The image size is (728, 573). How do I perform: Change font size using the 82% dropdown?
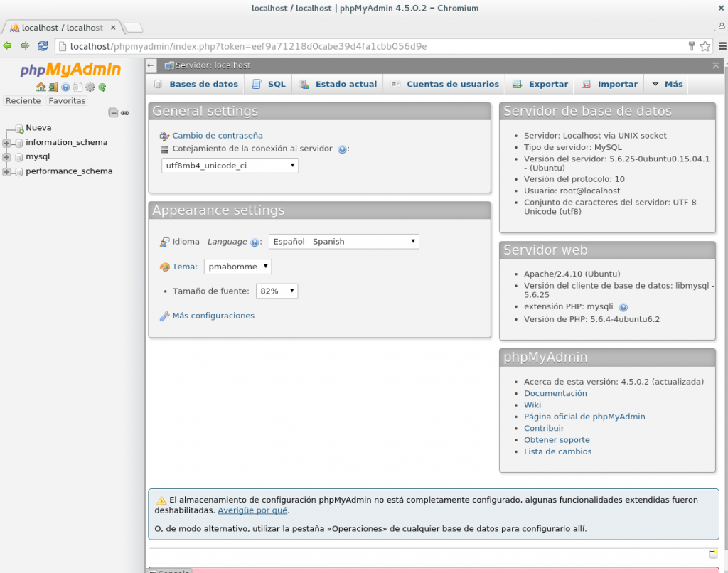[x=277, y=290]
